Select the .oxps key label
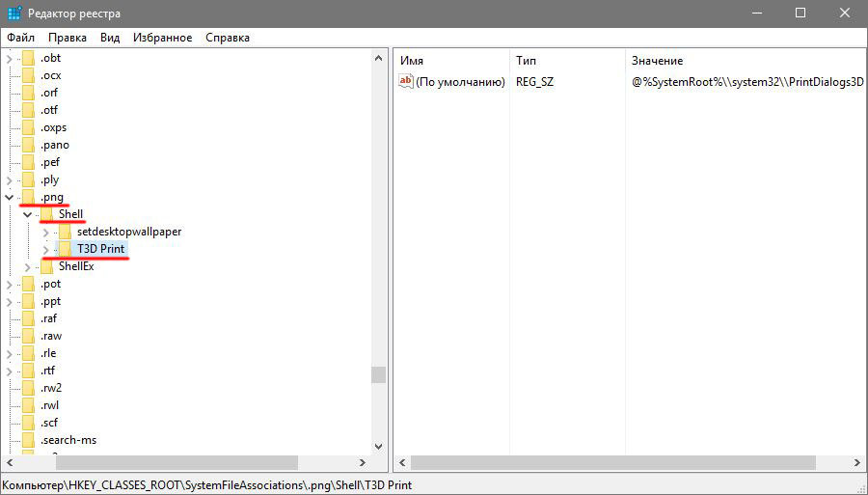 [x=53, y=127]
